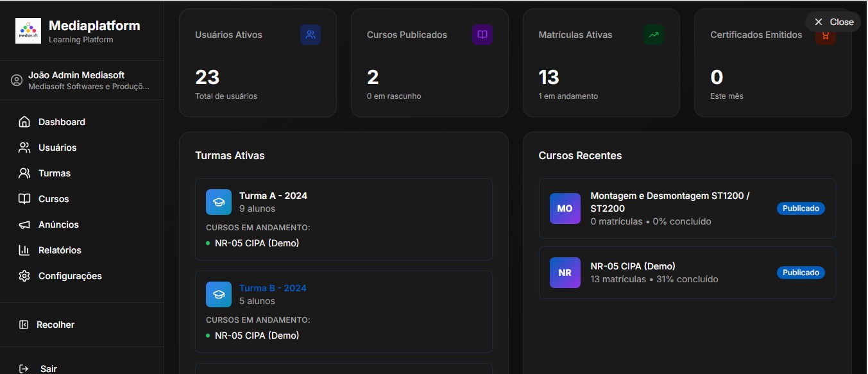868x374 pixels.
Task: Open the Turma B - 2024 link
Action: click(273, 288)
